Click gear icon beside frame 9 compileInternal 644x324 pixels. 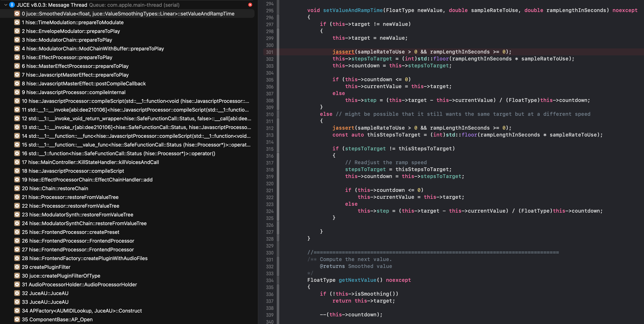[17, 92]
